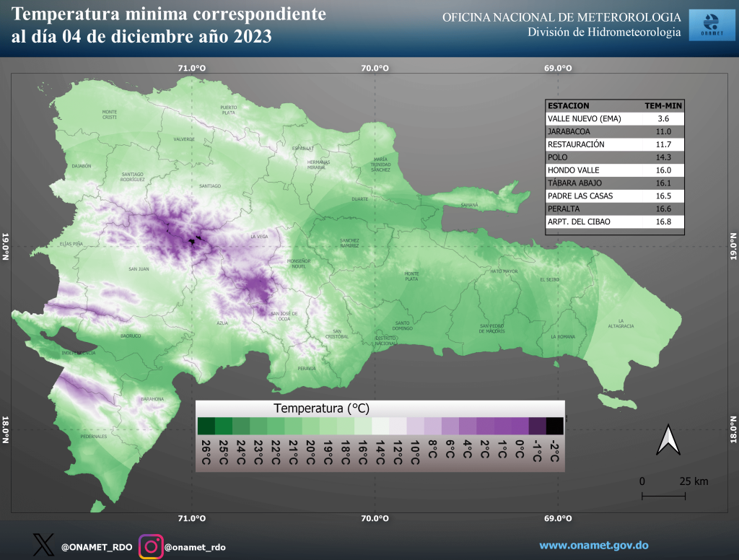Screen dimensions: 739x560
Task: Click the Instagram icon
Action: click(150, 546)
